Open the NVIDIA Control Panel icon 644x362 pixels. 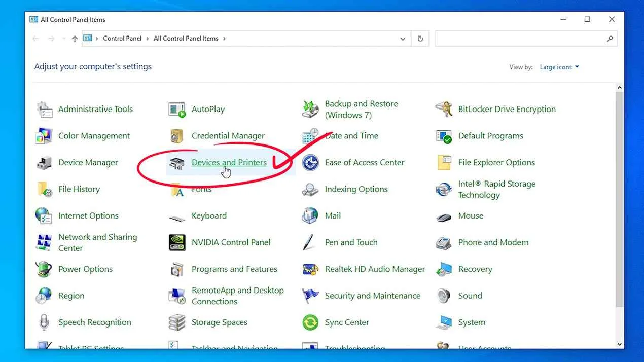point(177,242)
